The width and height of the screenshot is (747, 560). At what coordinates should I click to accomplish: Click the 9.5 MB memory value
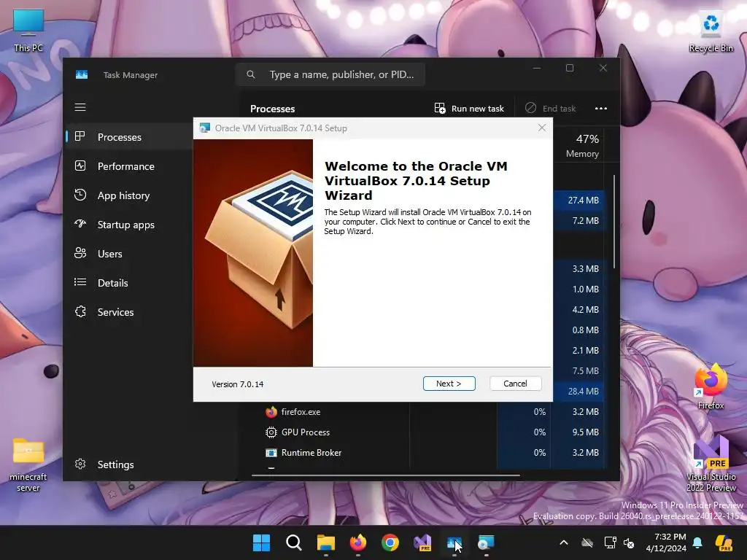[586, 432]
